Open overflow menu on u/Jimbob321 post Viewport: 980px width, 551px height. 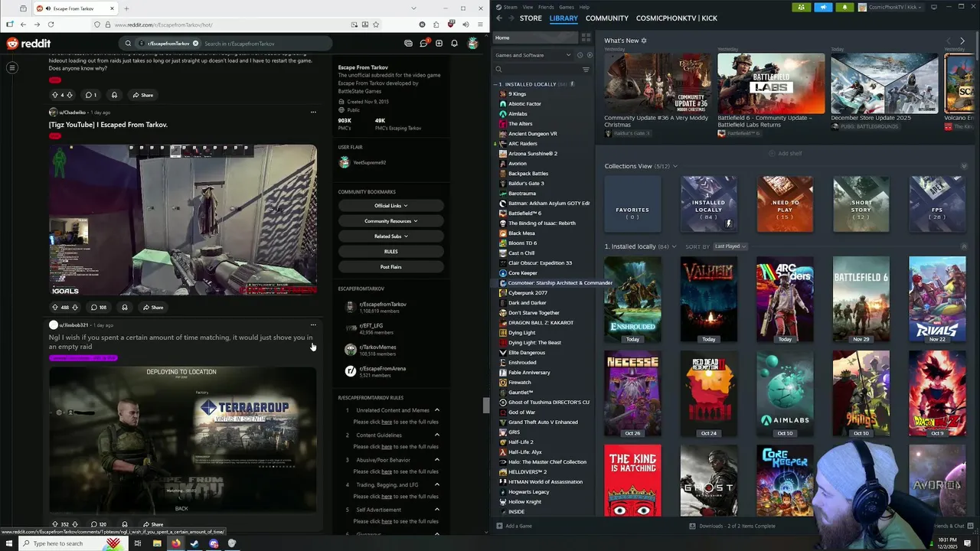coord(313,325)
